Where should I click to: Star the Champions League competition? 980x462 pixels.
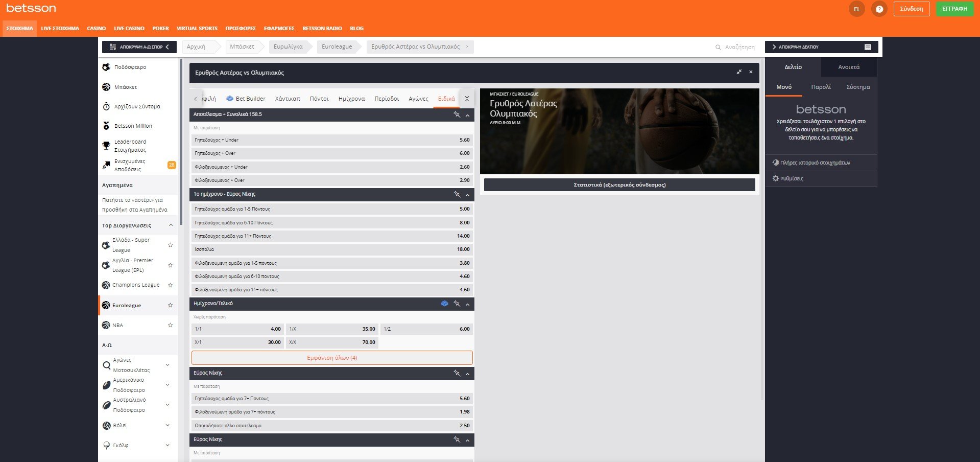pyautogui.click(x=170, y=285)
